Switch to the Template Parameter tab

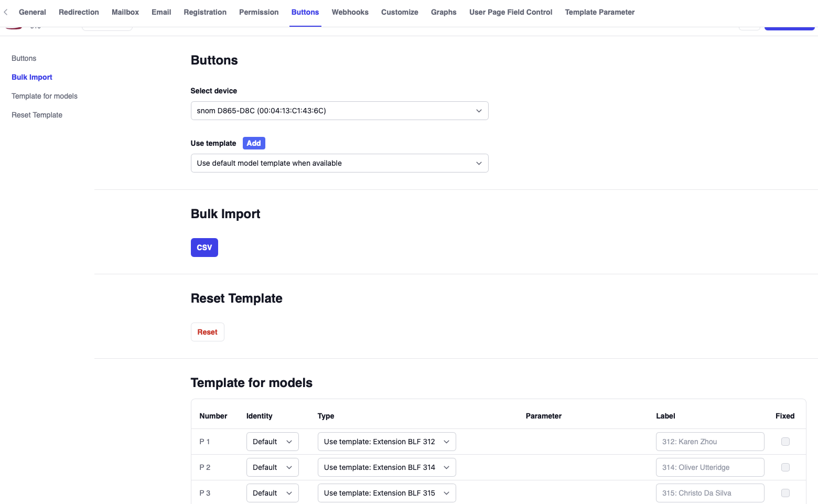(599, 12)
